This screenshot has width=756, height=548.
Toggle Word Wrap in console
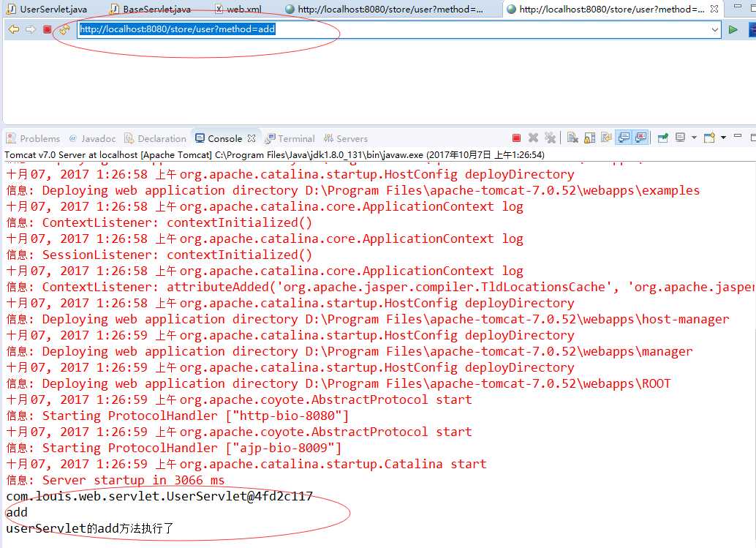pos(607,138)
